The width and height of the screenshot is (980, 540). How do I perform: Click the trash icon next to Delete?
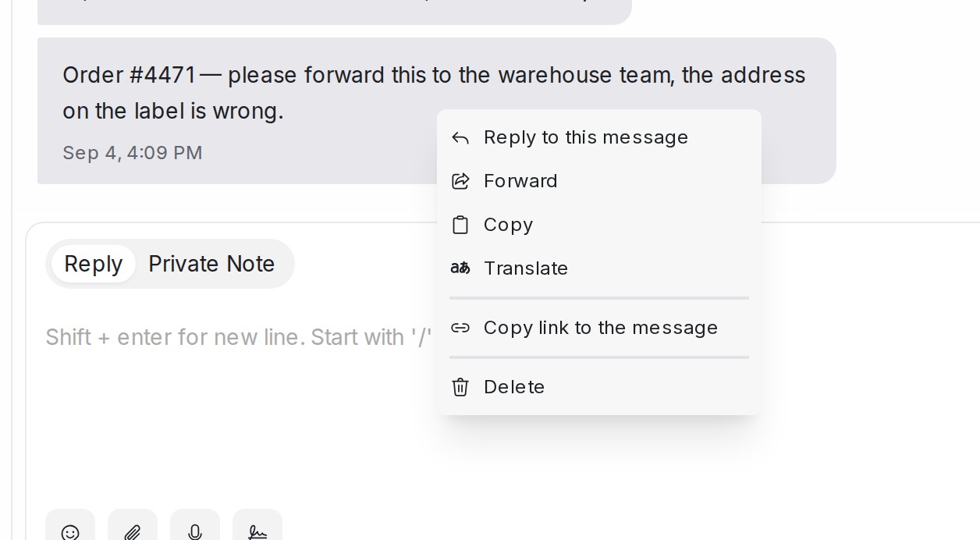point(460,387)
